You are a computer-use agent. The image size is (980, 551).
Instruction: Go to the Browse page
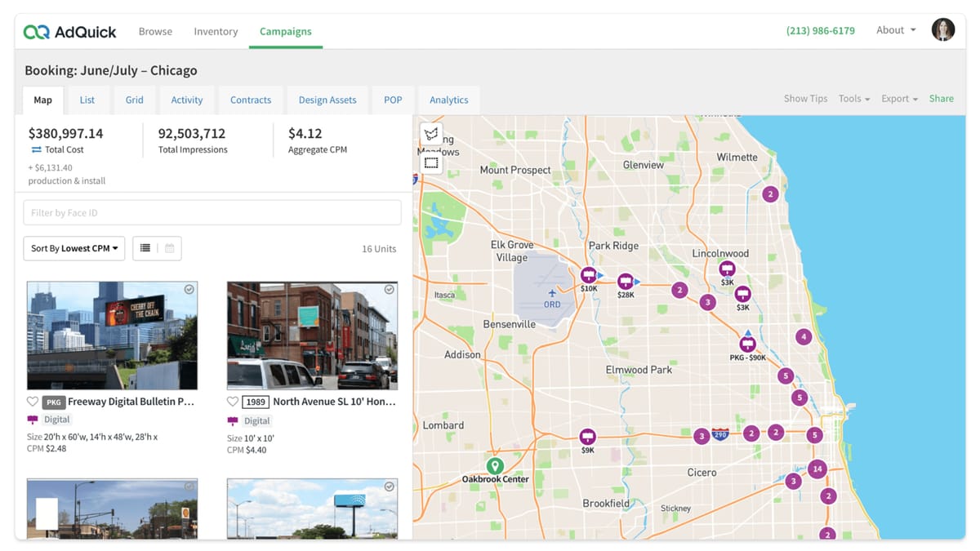pyautogui.click(x=155, y=32)
